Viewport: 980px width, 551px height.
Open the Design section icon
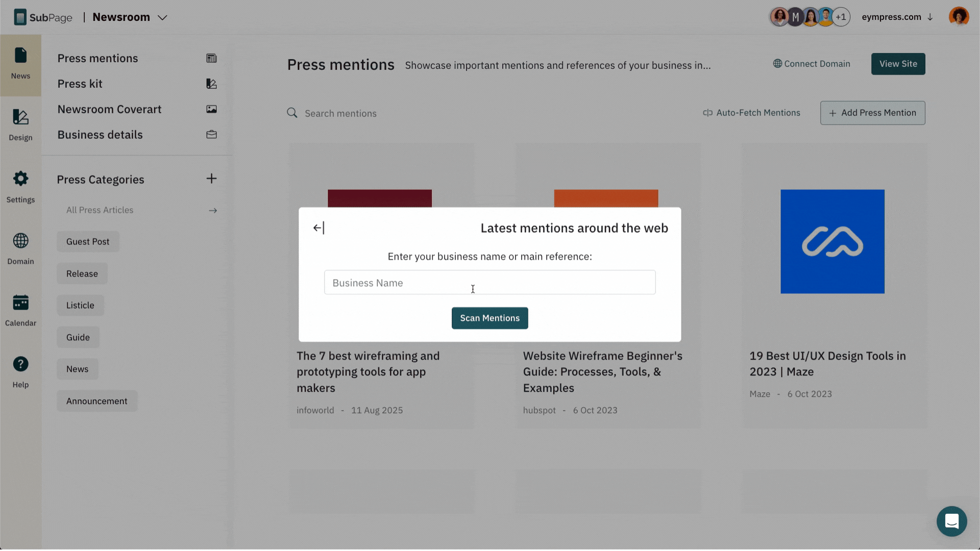[x=20, y=117]
